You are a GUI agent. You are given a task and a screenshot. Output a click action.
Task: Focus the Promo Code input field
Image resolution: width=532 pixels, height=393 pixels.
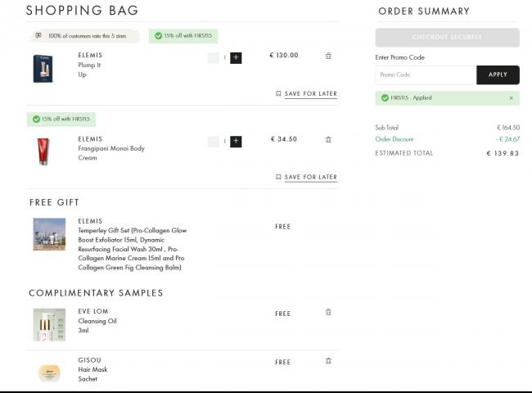point(426,75)
